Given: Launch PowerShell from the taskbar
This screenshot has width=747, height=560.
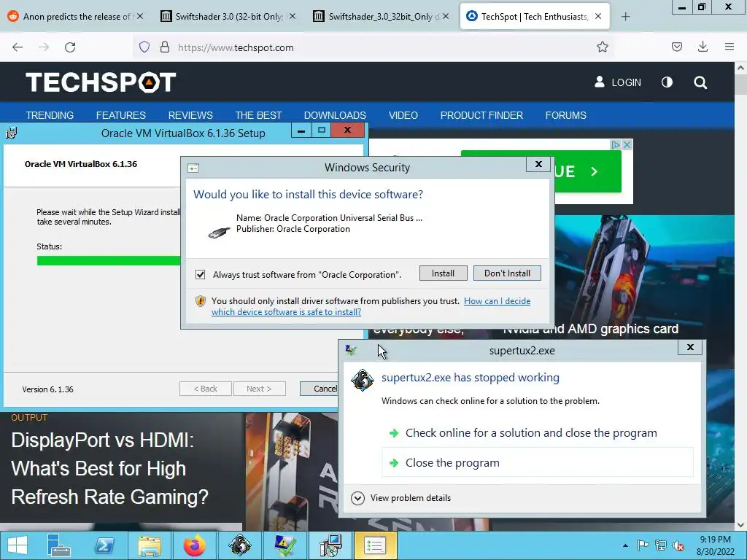Looking at the screenshot, I should pyautogui.click(x=104, y=545).
